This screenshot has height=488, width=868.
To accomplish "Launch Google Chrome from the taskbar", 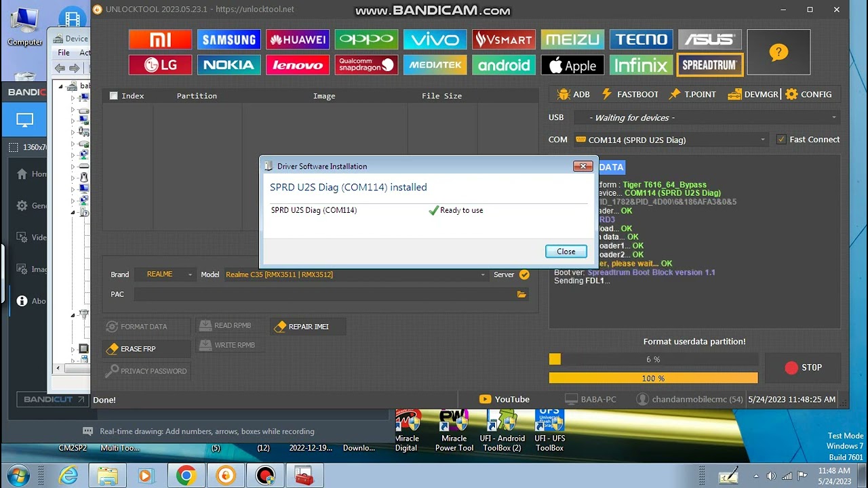I will point(186,476).
